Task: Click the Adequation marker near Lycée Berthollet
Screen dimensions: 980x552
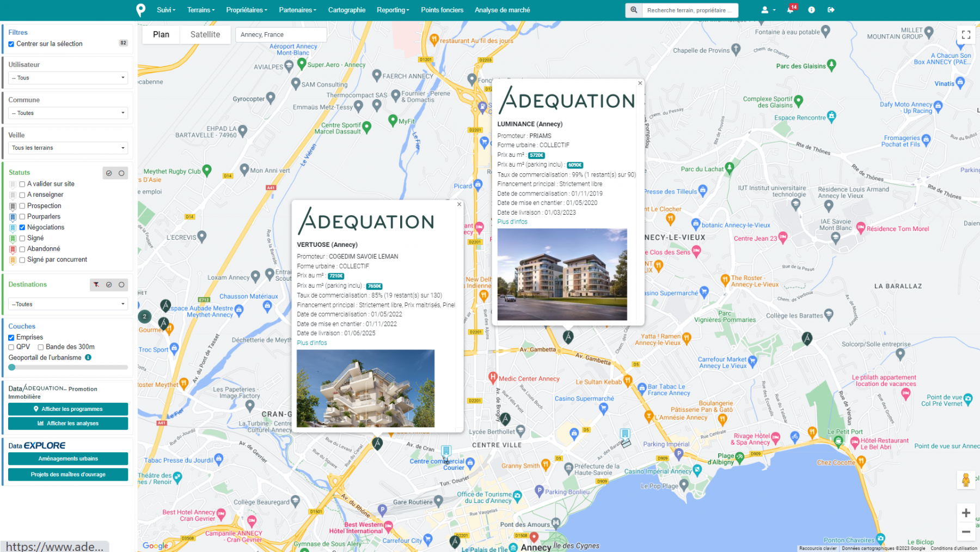Action: (x=506, y=418)
